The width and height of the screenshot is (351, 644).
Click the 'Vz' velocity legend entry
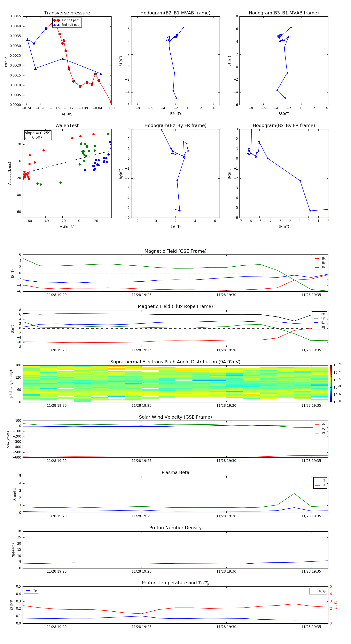click(x=320, y=433)
